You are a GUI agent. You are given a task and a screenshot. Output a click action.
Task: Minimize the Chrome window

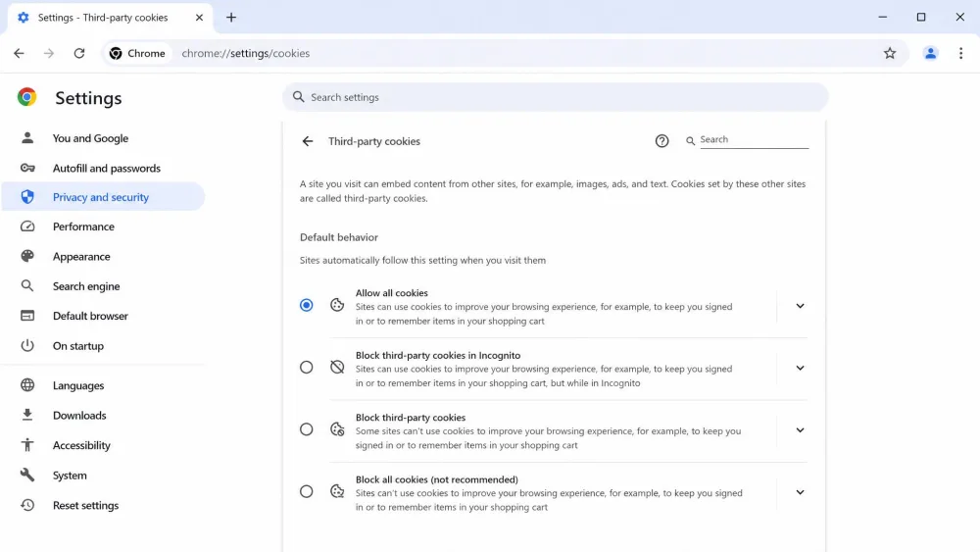click(x=883, y=18)
